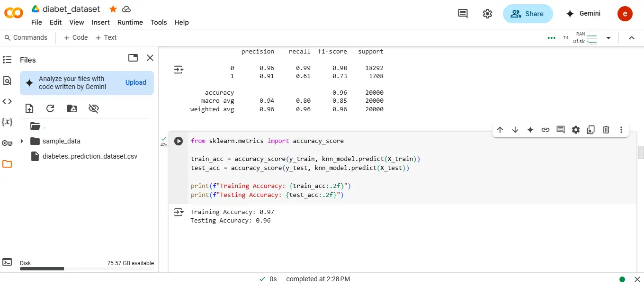The height and width of the screenshot is (286, 644).
Task: Click the Upload link in Gemini banner
Action: tap(136, 82)
